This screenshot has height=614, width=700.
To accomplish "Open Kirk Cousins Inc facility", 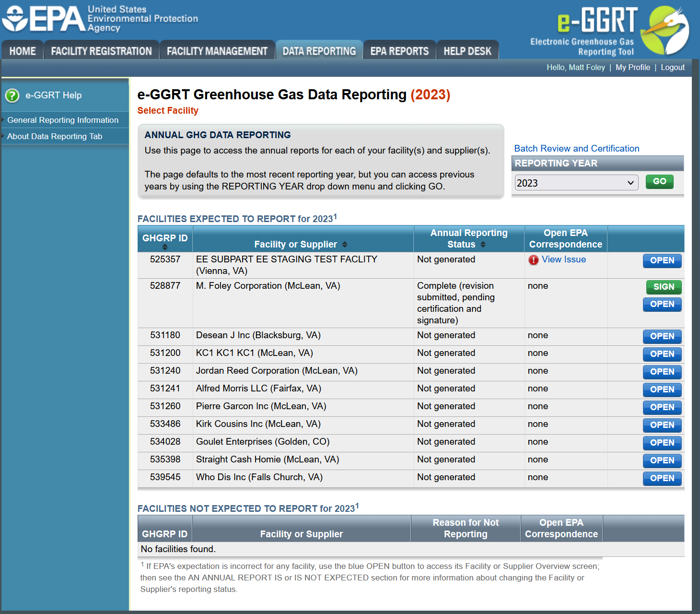I will point(662,425).
